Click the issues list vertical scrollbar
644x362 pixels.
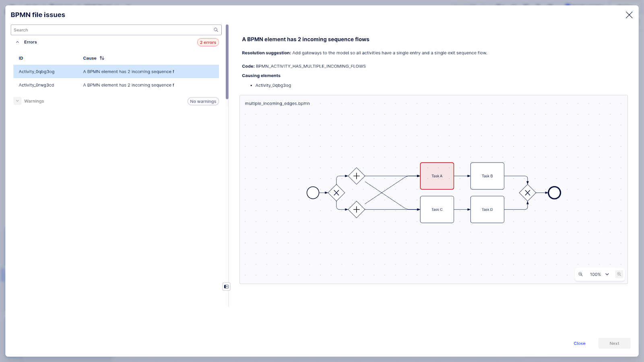pyautogui.click(x=227, y=62)
